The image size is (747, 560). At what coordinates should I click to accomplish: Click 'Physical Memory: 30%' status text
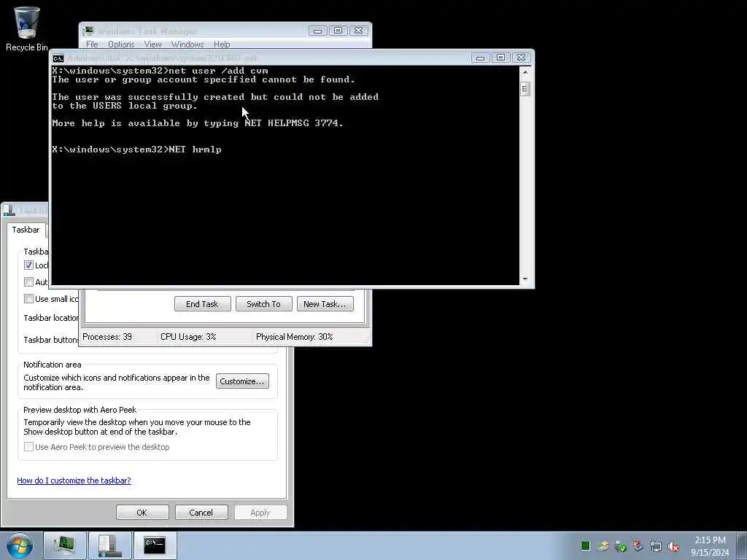click(x=295, y=337)
